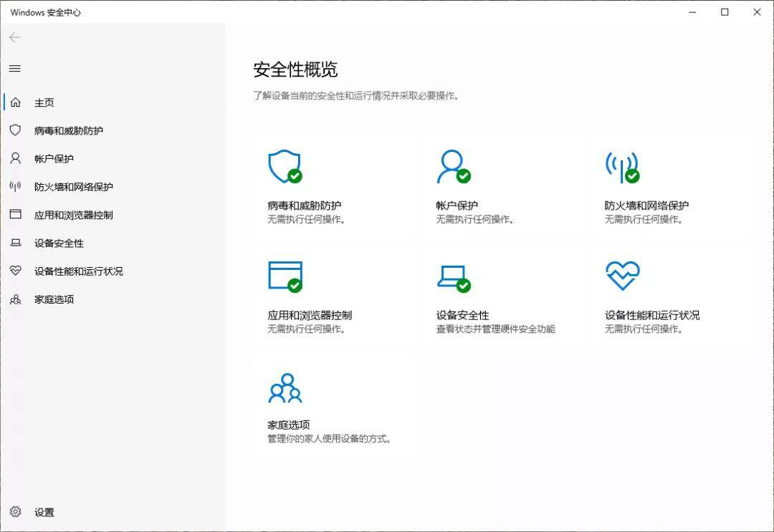Screen dimensions: 774x532
Task: Click the laptop icon in the sidebar
Action: click(15, 243)
